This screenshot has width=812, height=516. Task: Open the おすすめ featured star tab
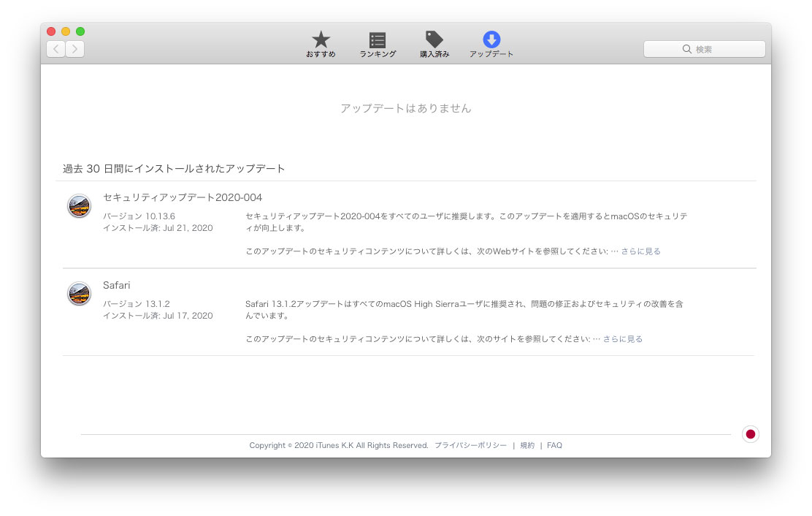pos(321,44)
